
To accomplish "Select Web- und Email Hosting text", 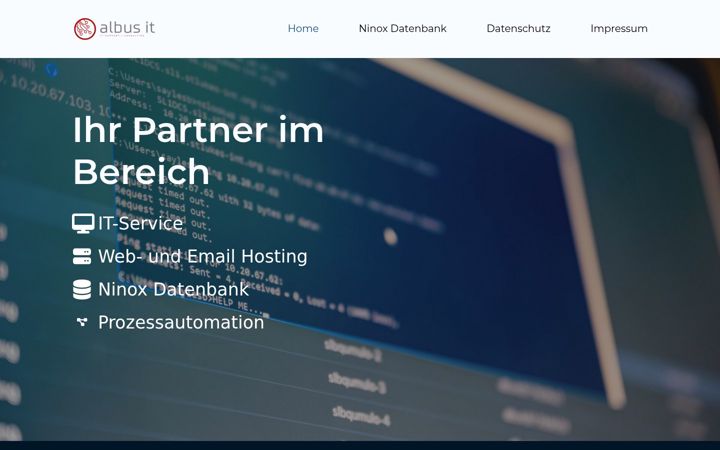I will (x=202, y=257).
